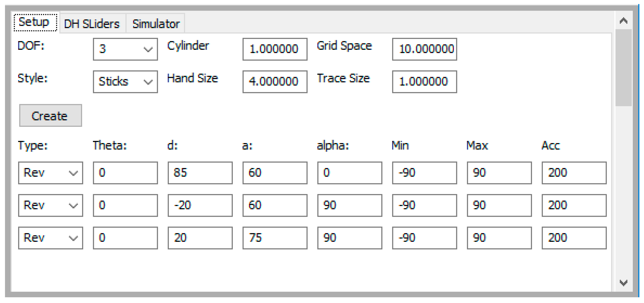Click the scrollbar up arrow

[624, 20]
